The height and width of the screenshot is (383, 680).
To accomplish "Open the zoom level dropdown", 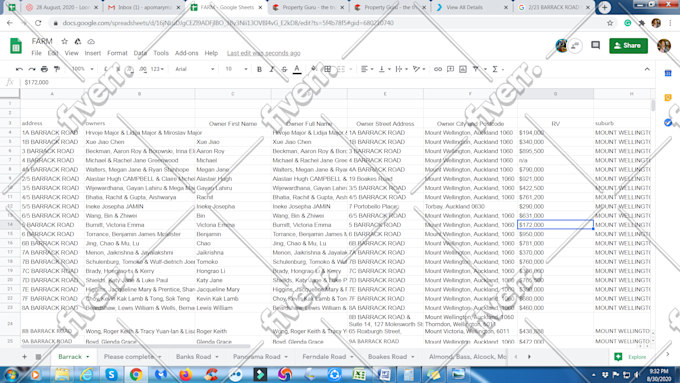I will pos(82,69).
